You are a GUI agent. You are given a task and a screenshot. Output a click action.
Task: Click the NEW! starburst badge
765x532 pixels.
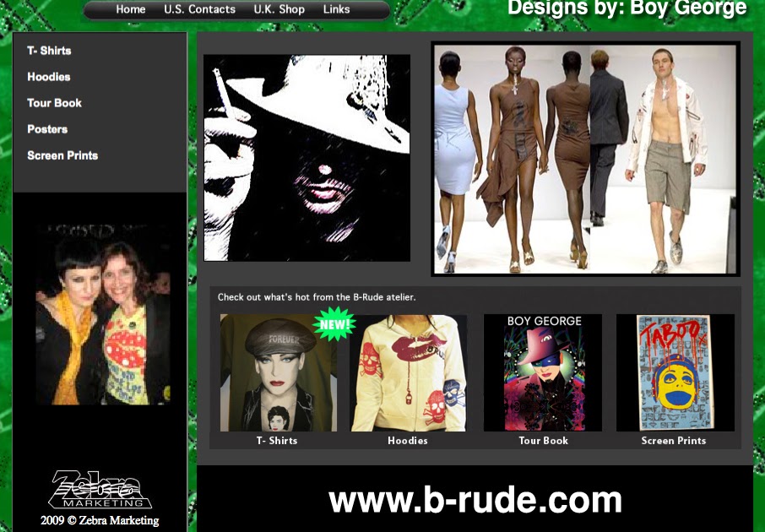(336, 323)
